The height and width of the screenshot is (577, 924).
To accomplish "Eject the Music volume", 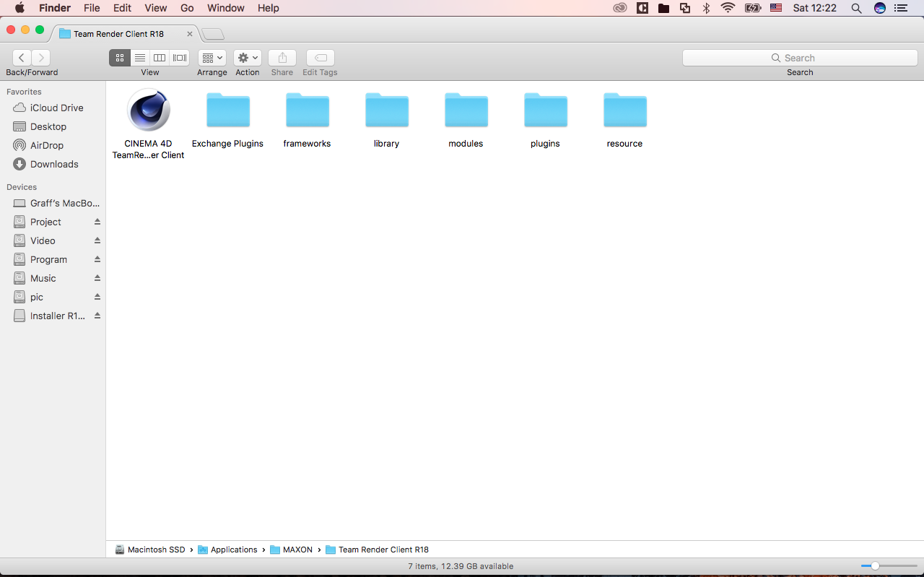I will (97, 278).
